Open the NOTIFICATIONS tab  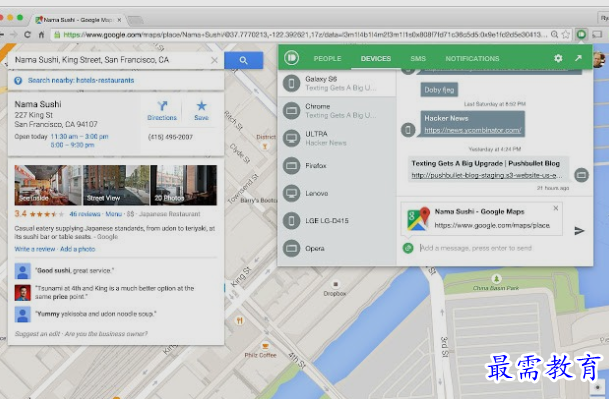point(472,59)
